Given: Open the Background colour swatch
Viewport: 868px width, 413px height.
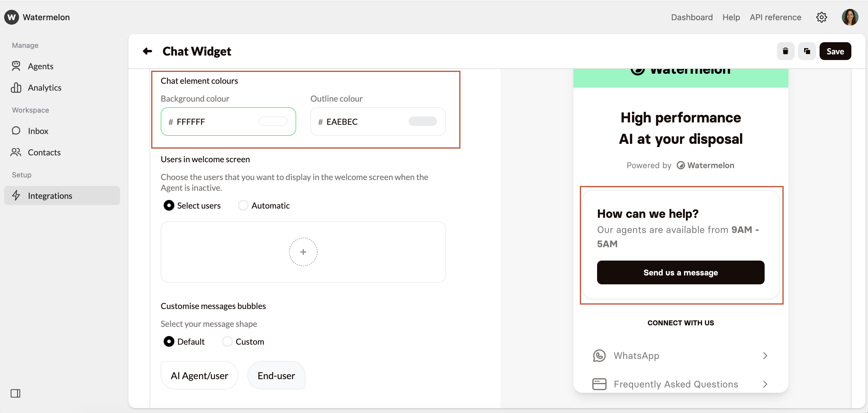Looking at the screenshot, I should (x=273, y=121).
